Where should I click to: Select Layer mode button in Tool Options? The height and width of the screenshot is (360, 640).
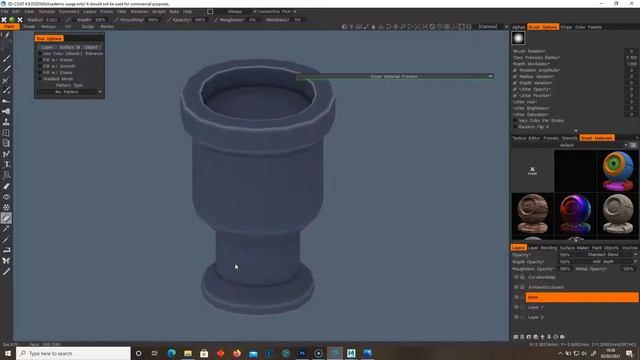point(47,47)
